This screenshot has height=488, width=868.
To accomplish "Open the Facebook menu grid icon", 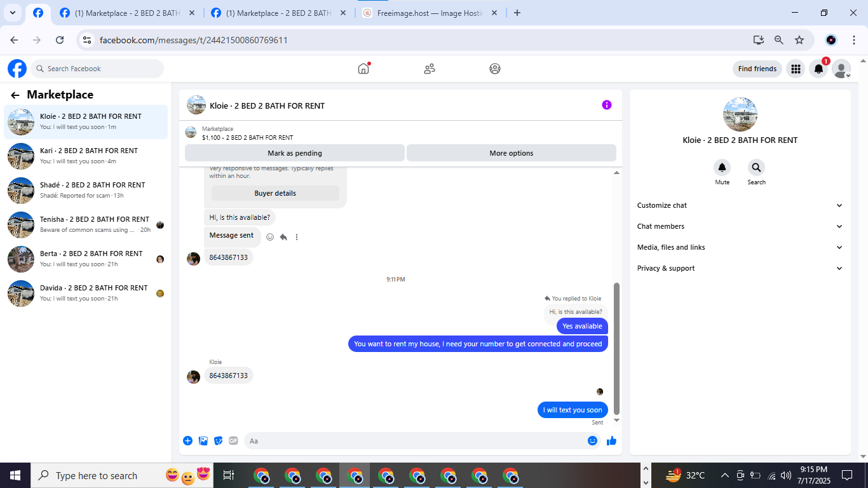I will tap(796, 69).
